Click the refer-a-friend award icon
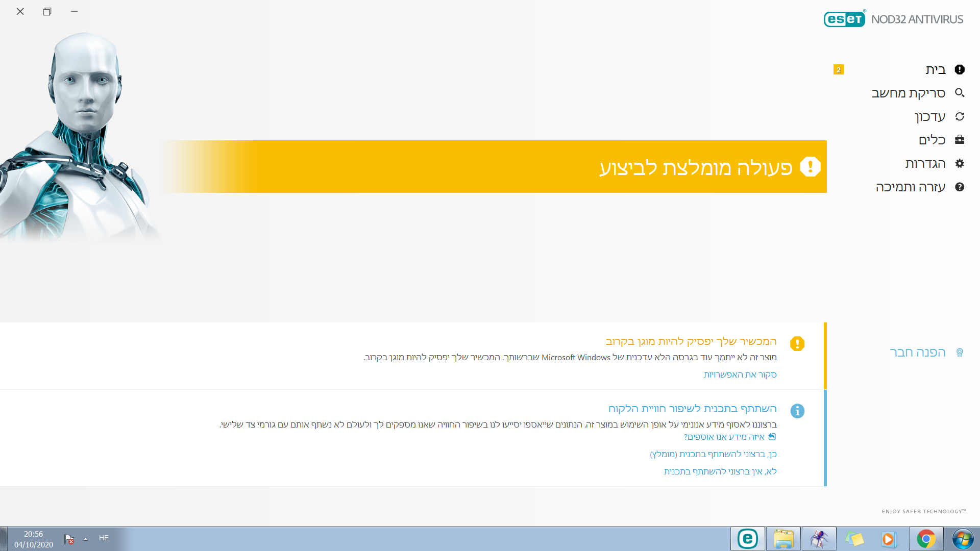980x551 pixels. pyautogui.click(x=960, y=353)
